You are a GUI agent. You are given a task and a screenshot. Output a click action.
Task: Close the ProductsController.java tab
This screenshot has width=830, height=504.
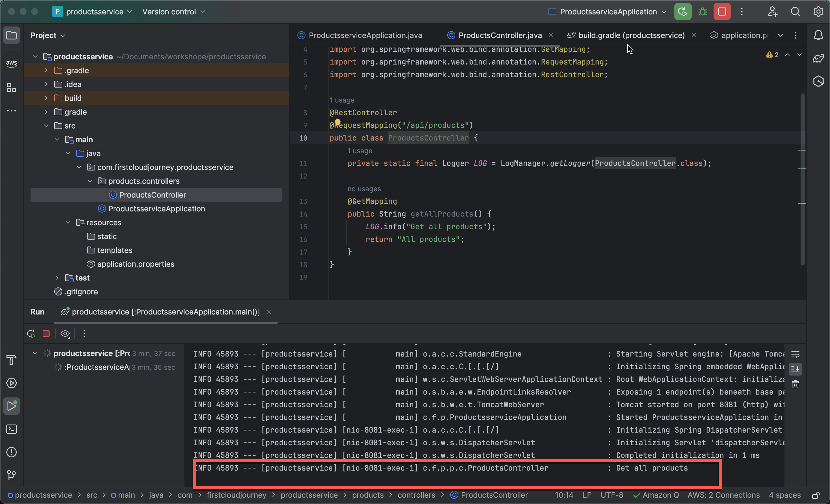(551, 35)
